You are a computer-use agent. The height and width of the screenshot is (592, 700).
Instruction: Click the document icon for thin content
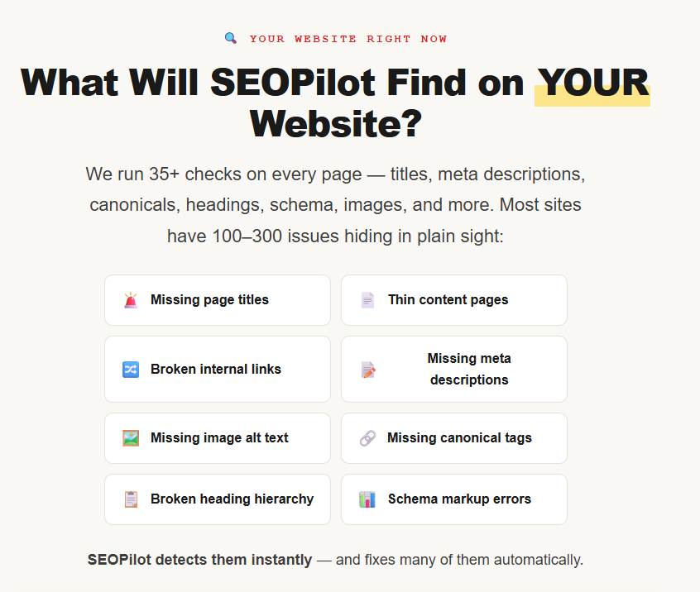tap(367, 300)
